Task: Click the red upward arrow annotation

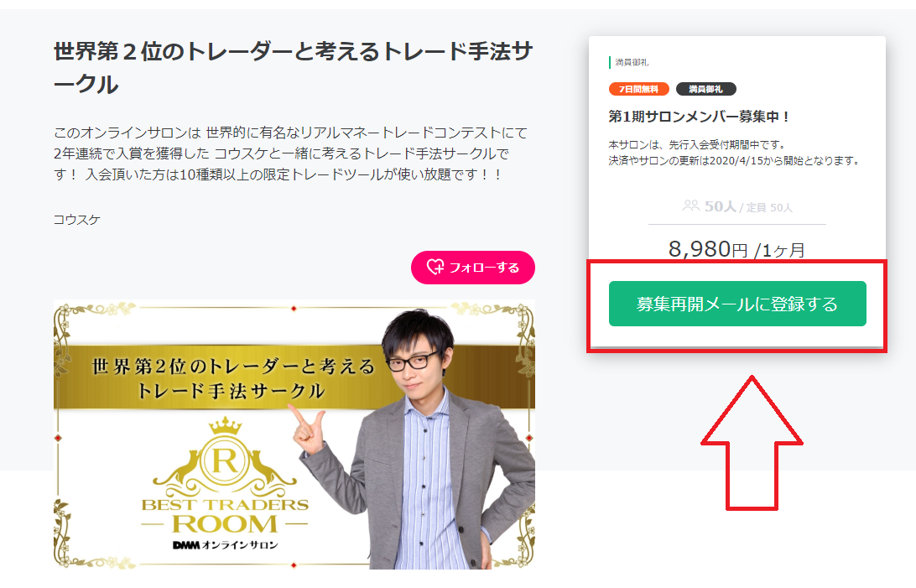Action: pyautogui.click(x=752, y=444)
